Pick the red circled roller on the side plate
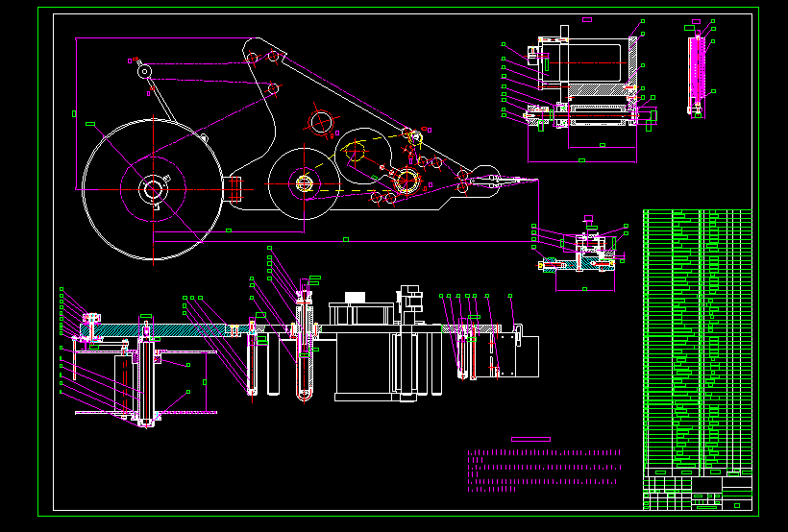This screenshot has height=532, width=788. click(x=321, y=123)
